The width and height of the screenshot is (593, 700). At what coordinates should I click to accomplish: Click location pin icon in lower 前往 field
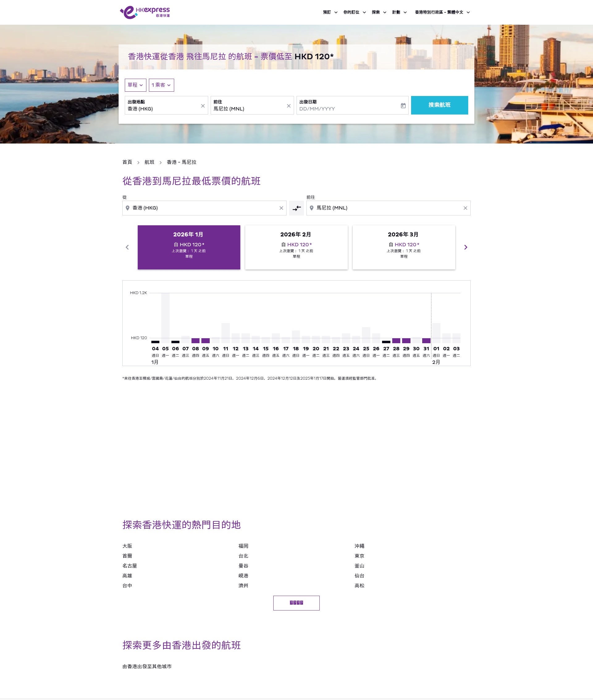pos(312,208)
